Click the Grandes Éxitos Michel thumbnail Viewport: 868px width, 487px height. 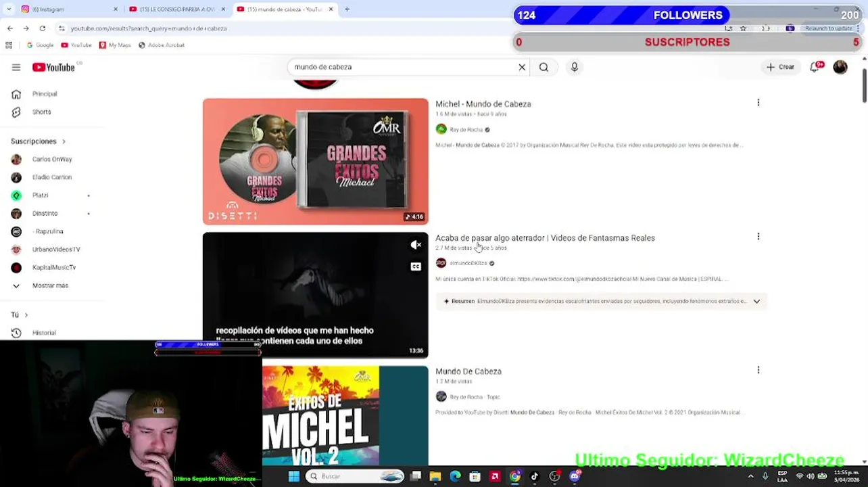[x=315, y=162]
